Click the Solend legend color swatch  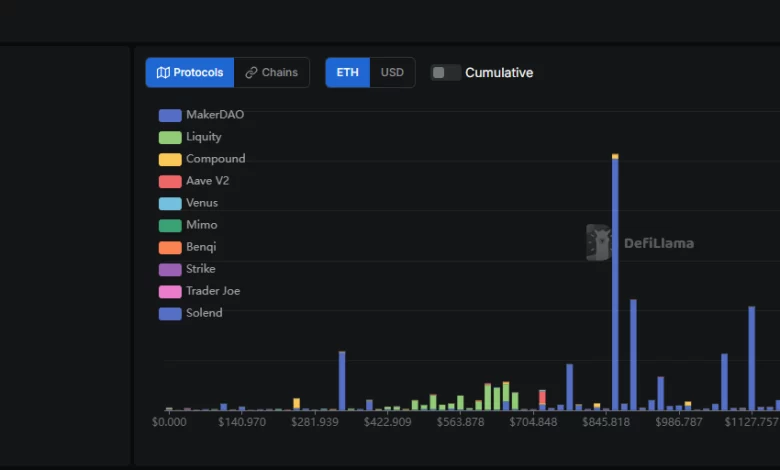click(x=170, y=313)
